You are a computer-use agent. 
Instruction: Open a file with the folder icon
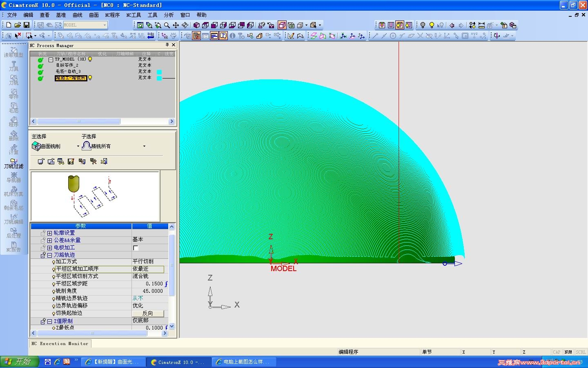[18, 25]
